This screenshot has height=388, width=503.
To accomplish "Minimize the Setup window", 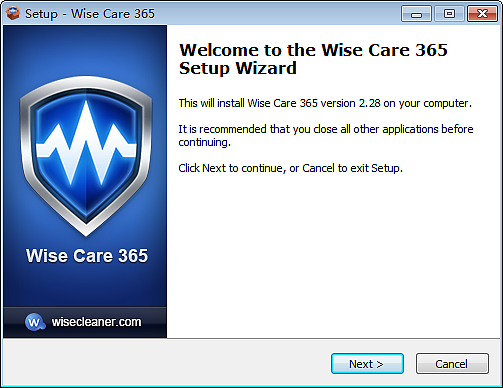I will [416, 14].
